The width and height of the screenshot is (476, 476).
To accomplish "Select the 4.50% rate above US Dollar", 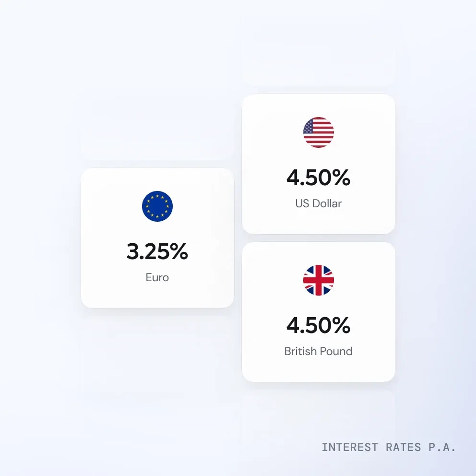I will click(x=319, y=178).
